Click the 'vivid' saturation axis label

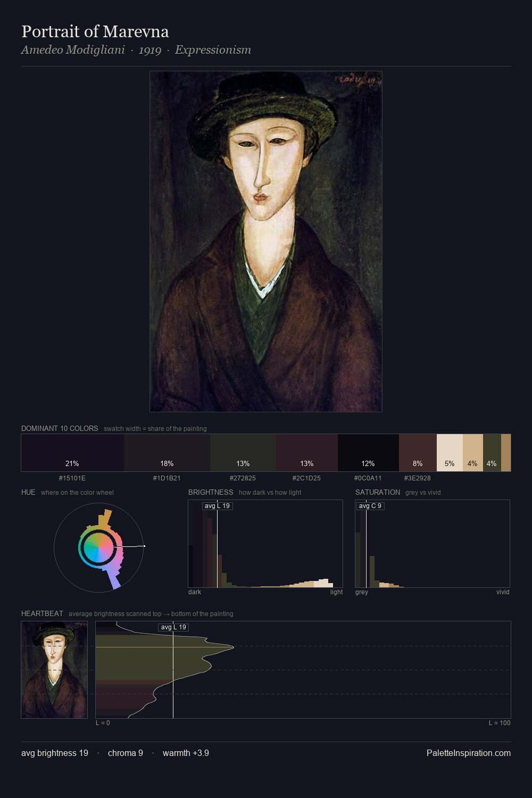coord(503,592)
